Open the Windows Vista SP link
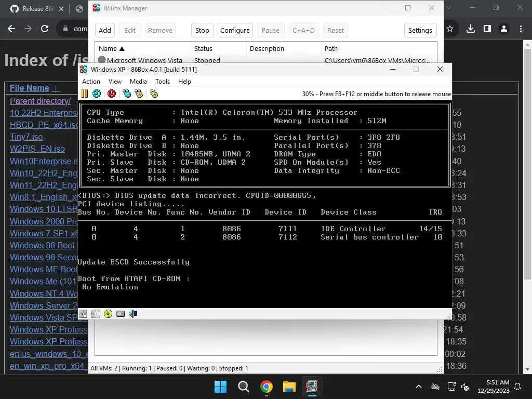Screen dimensions: 532x399 [44, 317]
